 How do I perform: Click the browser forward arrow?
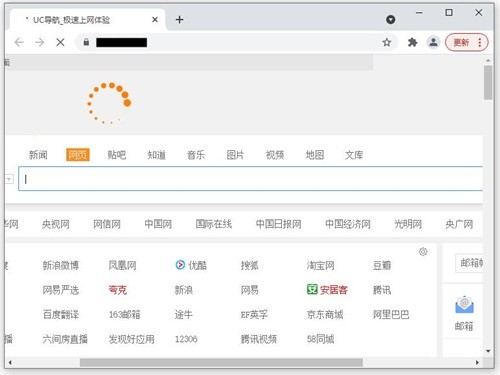(40, 42)
